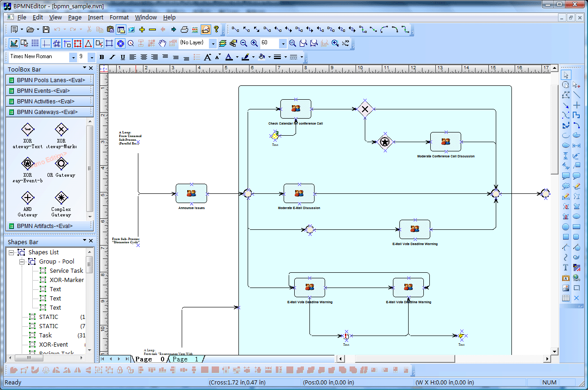Select the AND Gateway shape
This screenshot has height=390, width=588.
pyautogui.click(x=28, y=204)
